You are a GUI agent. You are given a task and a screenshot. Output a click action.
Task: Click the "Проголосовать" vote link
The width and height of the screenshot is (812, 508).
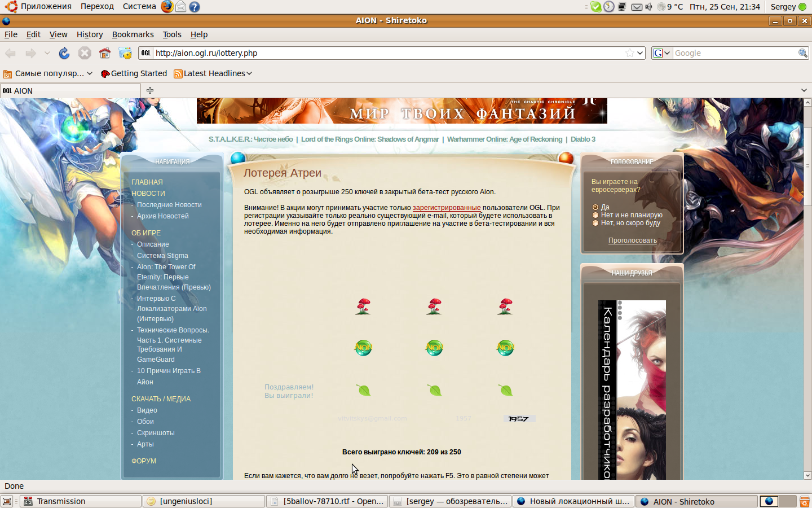coord(633,240)
